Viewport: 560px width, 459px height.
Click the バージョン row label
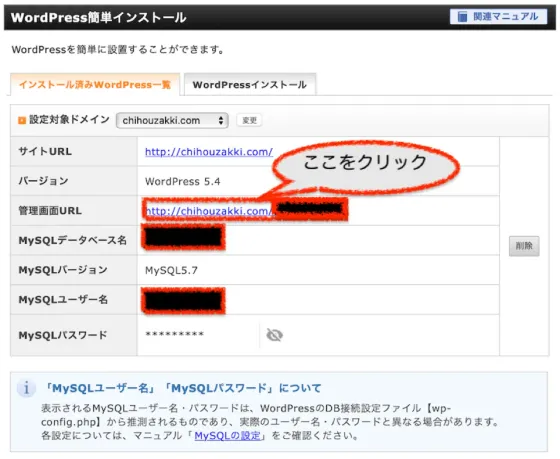[x=43, y=181]
